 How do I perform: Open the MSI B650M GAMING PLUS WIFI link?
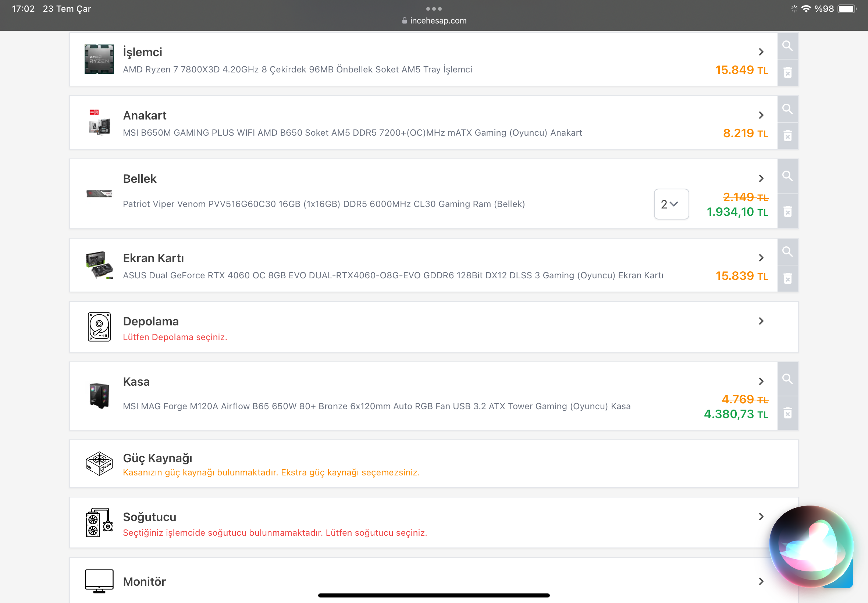coord(352,133)
